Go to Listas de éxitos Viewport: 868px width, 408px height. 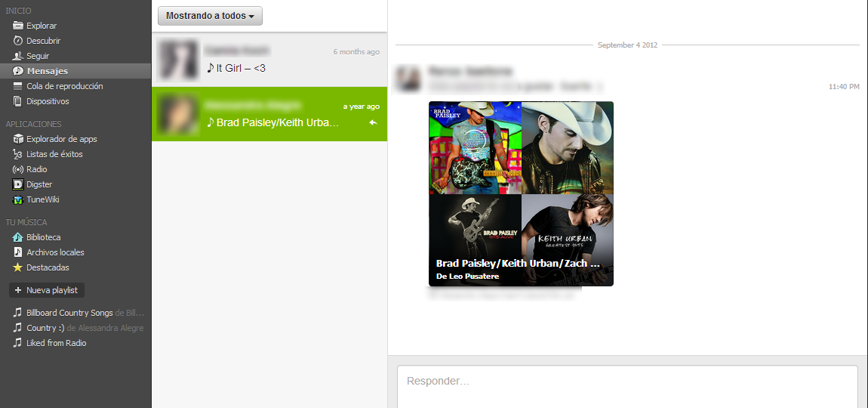[x=54, y=154]
